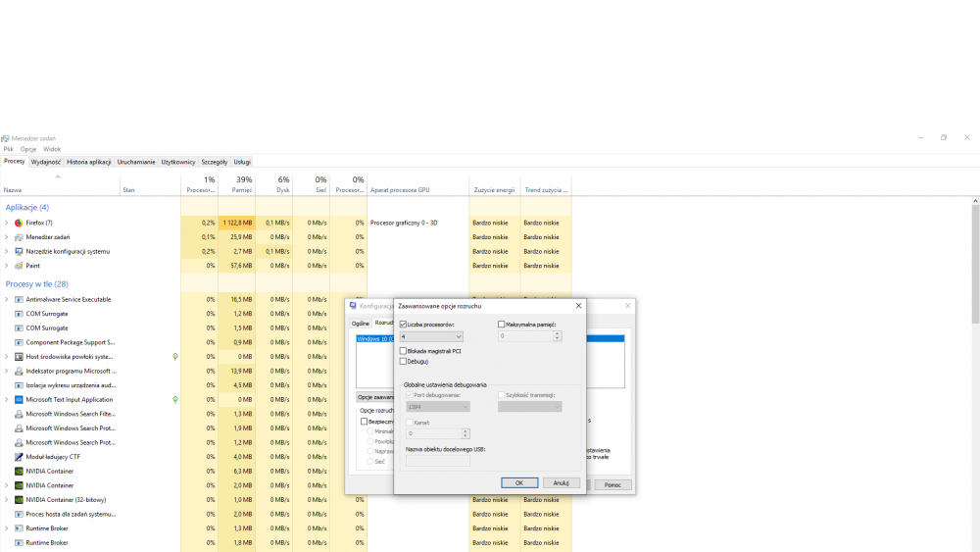Viewport: 980px width, 552px height.
Task: Expand the Indeksator programu Microsoft row
Action: 7,371
